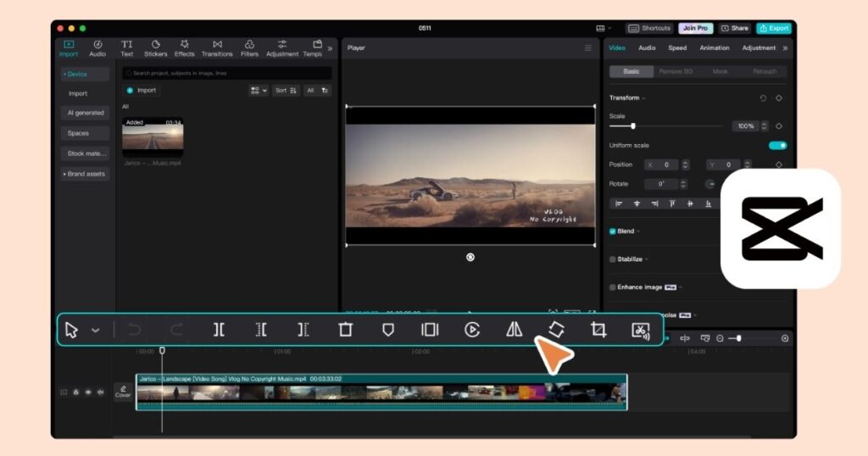
Task: Click the Mirror flip icon
Action: pyautogui.click(x=515, y=330)
